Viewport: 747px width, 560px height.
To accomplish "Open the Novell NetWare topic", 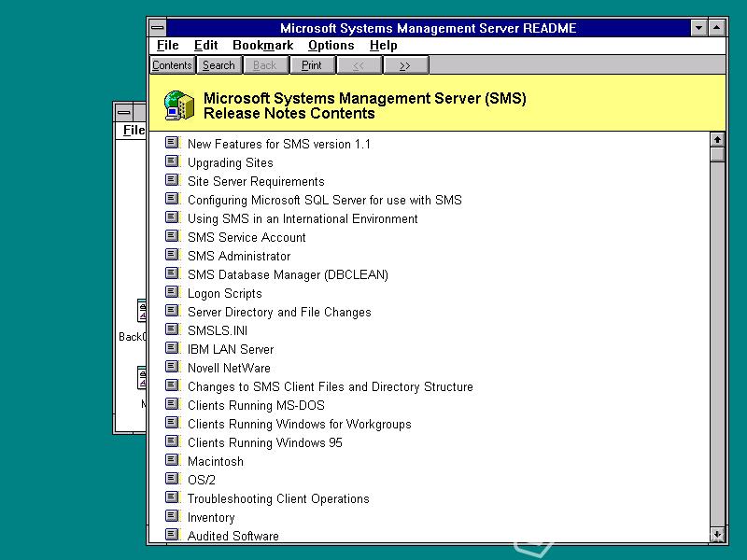I will point(229,368).
